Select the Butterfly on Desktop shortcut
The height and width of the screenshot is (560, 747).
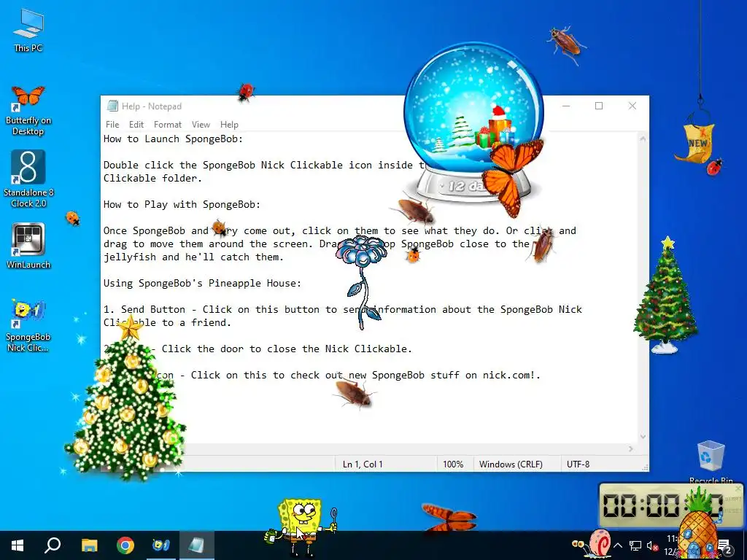28,110
